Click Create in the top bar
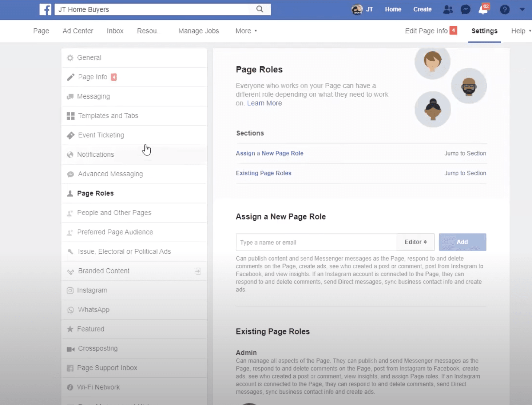The height and width of the screenshot is (405, 532). coord(422,9)
